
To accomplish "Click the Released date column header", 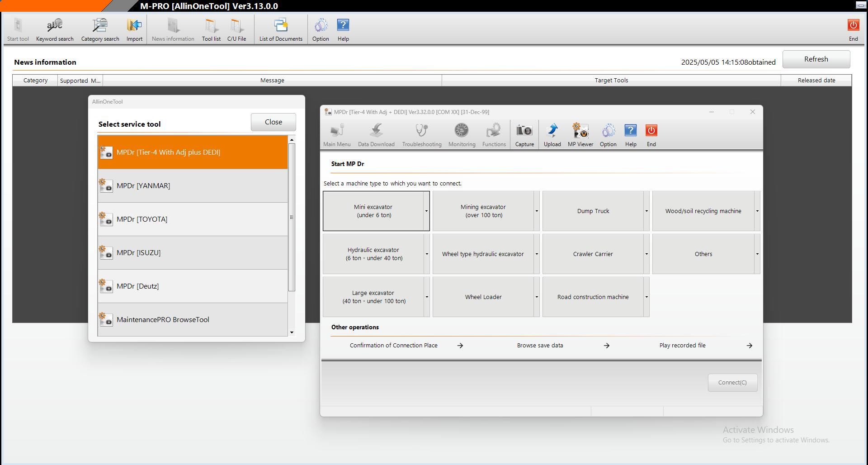I will [x=816, y=81].
